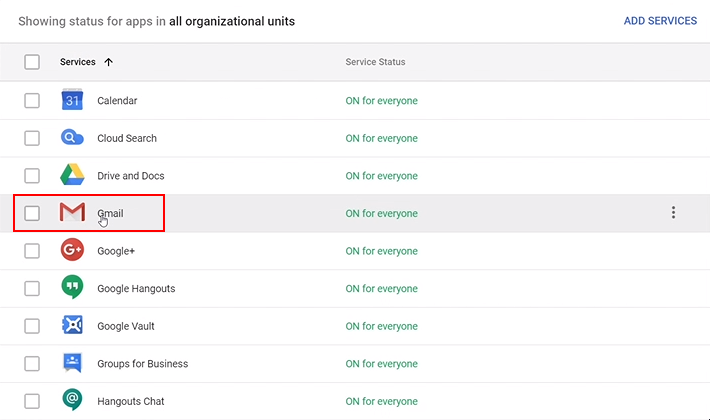Open the Gmail service name link
The height and width of the screenshot is (420, 710).
point(110,213)
